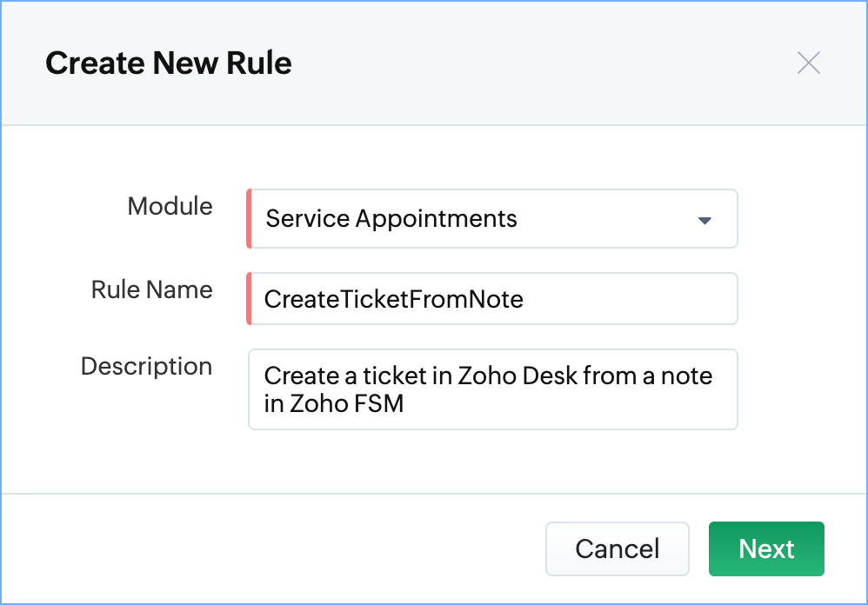Click inside the Description text area
The image size is (868, 605).
click(x=493, y=389)
